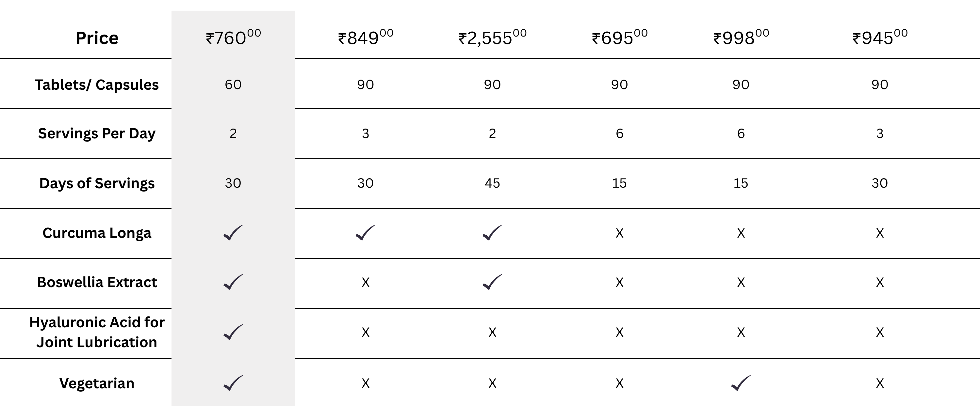The image size is (980, 420).
Task: Select Servings Per Day value under ₹695
Action: pos(619,133)
